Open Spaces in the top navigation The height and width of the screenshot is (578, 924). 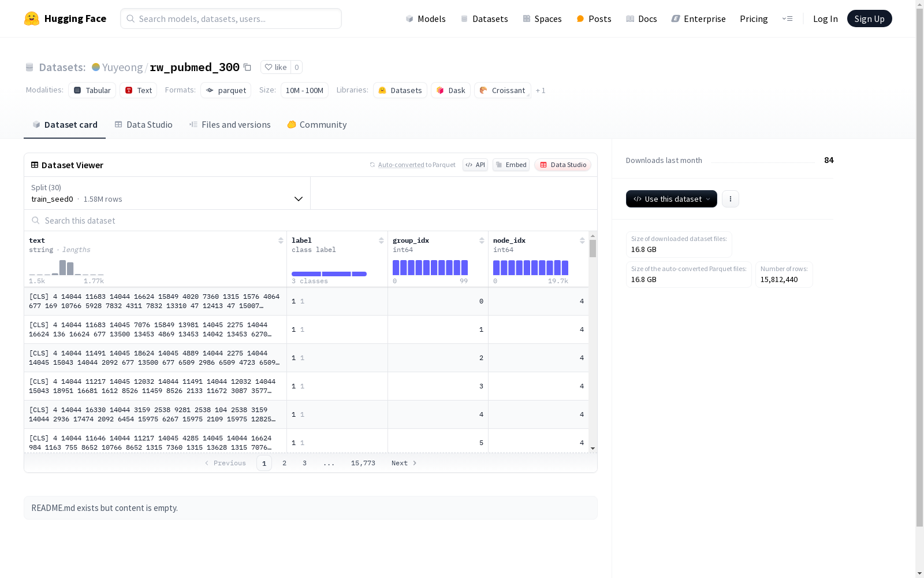pos(542,18)
